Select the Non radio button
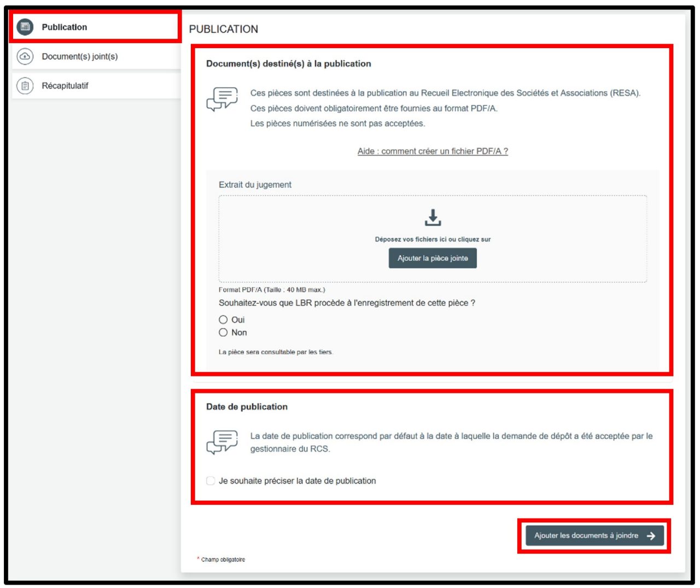700x588 pixels. coord(223,332)
